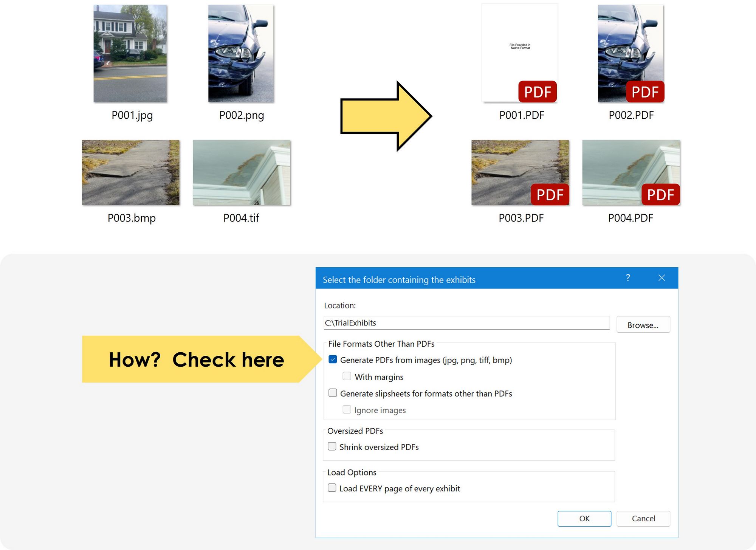Enable Shrink oversized PDFs
Screen dimensions: 756x550
pyautogui.click(x=332, y=446)
